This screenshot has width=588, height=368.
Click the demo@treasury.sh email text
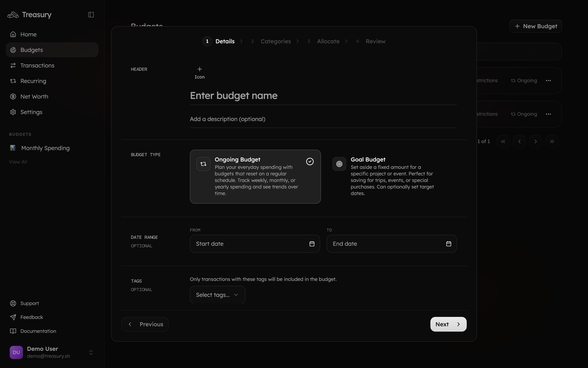pyautogui.click(x=48, y=356)
